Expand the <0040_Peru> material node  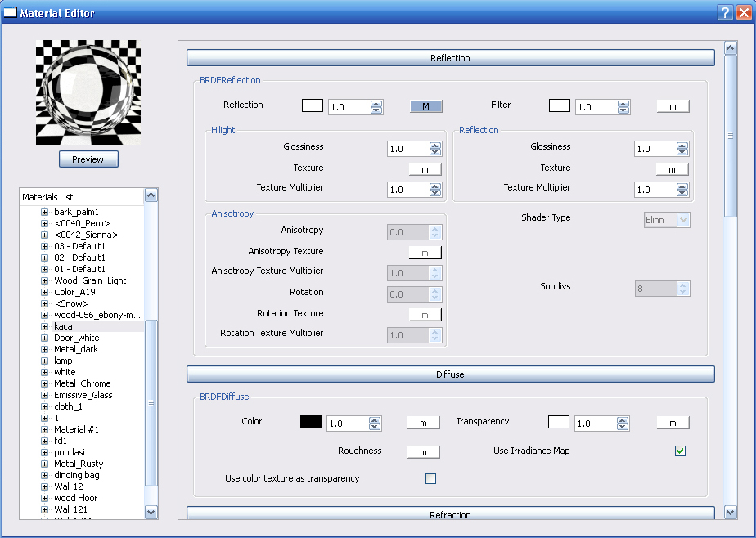coord(44,223)
